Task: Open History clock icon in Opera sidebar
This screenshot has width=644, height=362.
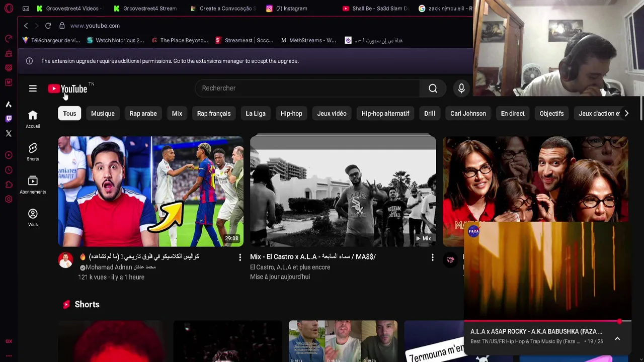Action: [9, 170]
